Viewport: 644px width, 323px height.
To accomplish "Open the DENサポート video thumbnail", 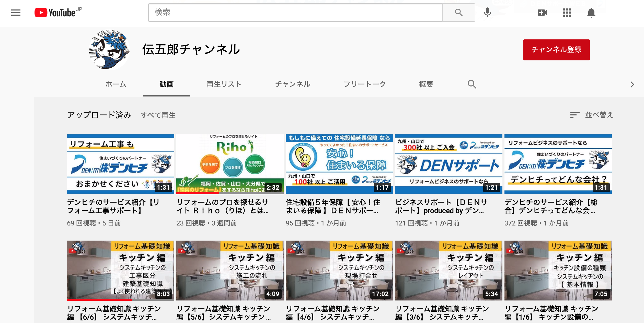I will 449,164.
